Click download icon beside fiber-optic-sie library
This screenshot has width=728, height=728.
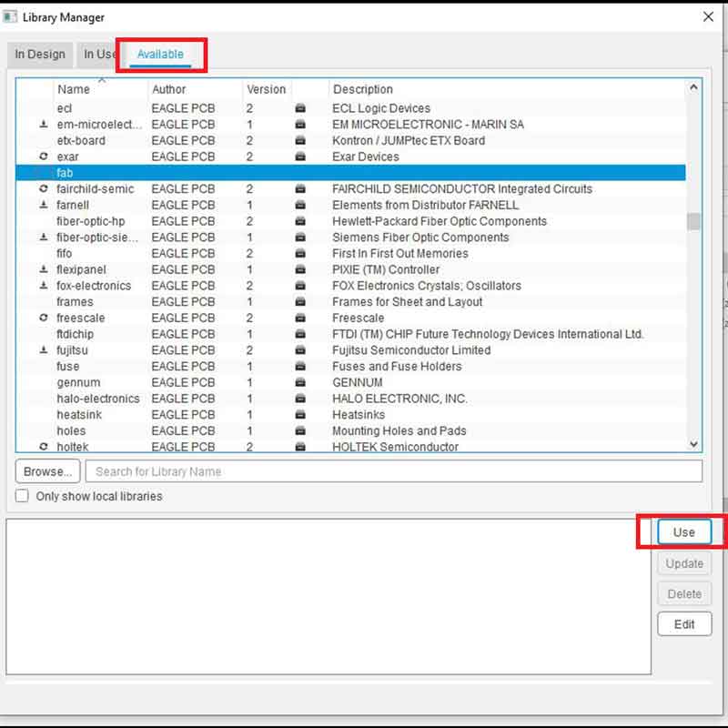(x=44, y=238)
